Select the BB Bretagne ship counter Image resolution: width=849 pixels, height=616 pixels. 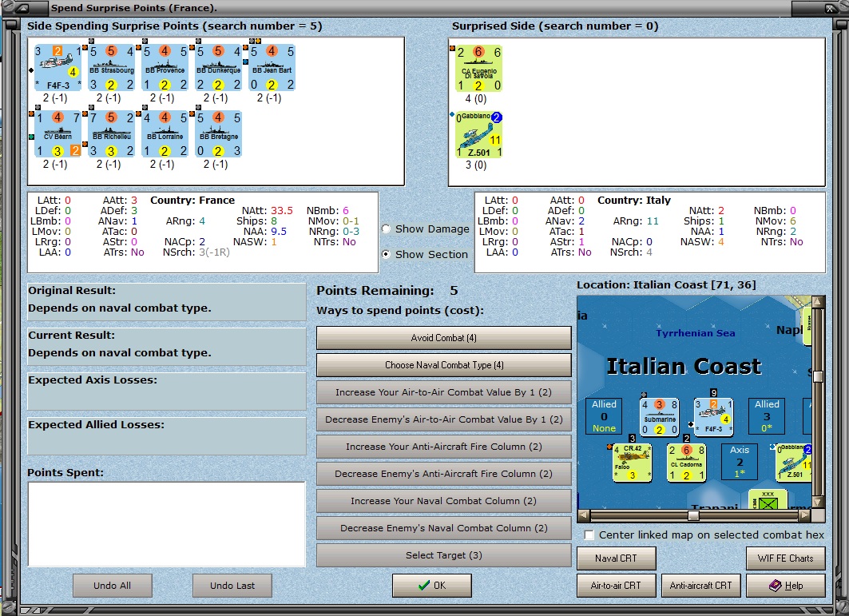[219, 133]
